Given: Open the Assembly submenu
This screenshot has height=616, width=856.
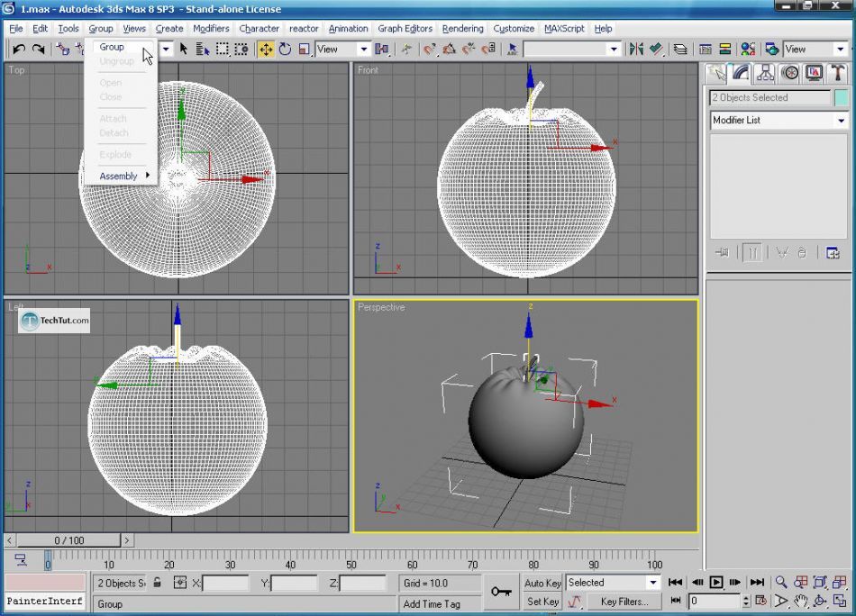Looking at the screenshot, I should [122, 176].
